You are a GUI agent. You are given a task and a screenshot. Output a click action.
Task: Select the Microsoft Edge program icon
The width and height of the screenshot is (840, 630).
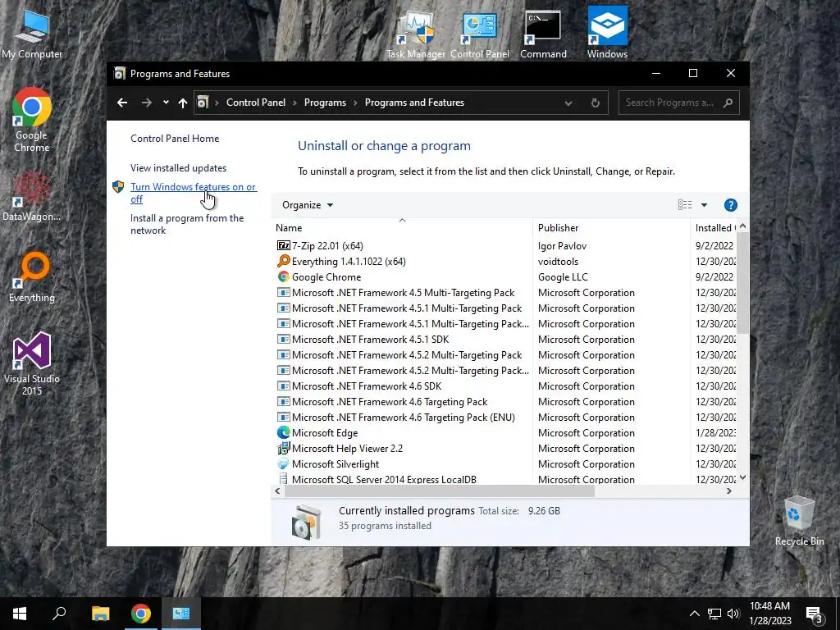coord(283,432)
